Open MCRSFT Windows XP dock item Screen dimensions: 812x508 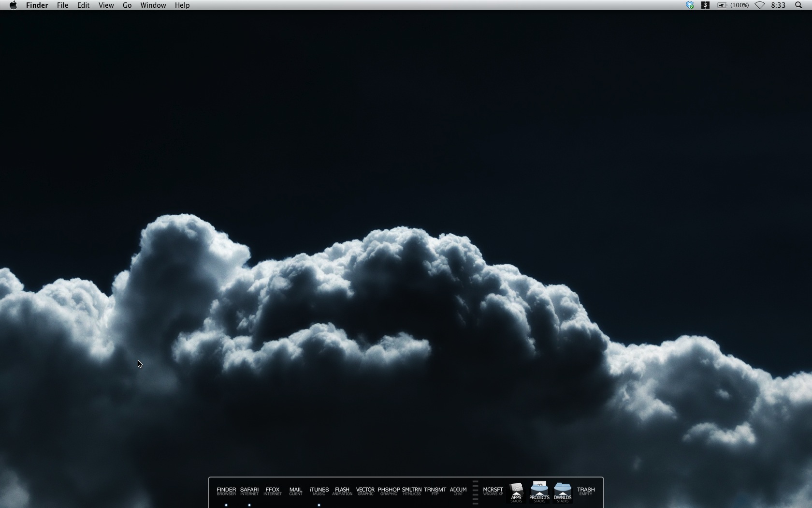coord(493,491)
